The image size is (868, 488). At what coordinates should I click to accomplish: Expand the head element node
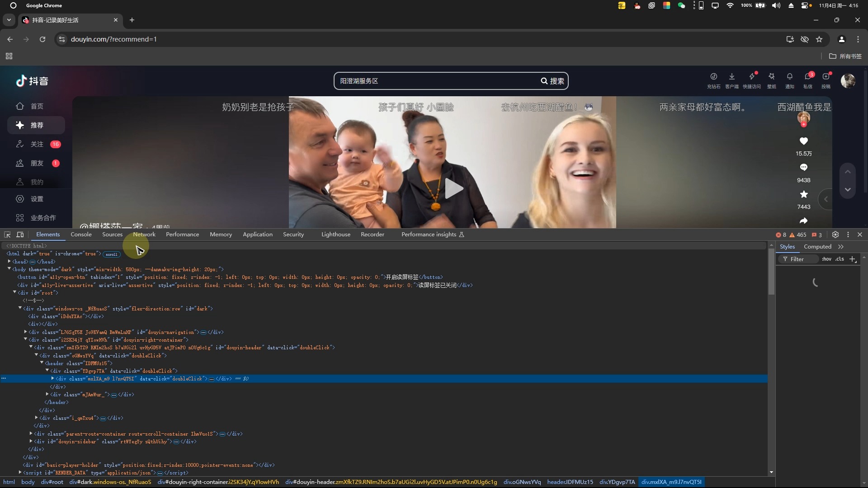(x=9, y=262)
